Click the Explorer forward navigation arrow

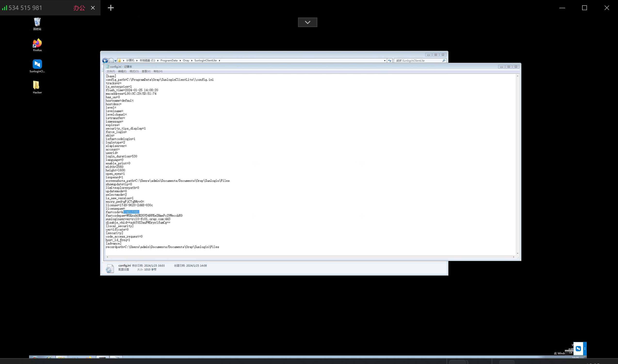click(111, 60)
